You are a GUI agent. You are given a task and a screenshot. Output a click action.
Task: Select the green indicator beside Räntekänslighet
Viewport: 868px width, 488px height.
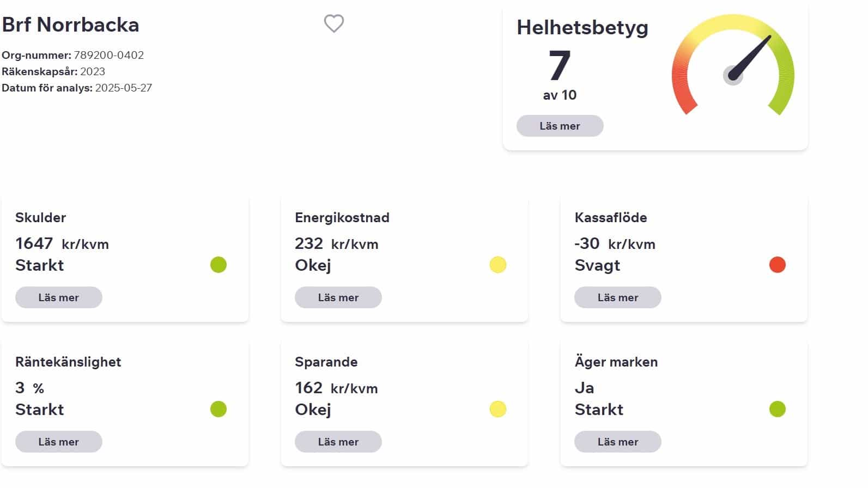218,409
